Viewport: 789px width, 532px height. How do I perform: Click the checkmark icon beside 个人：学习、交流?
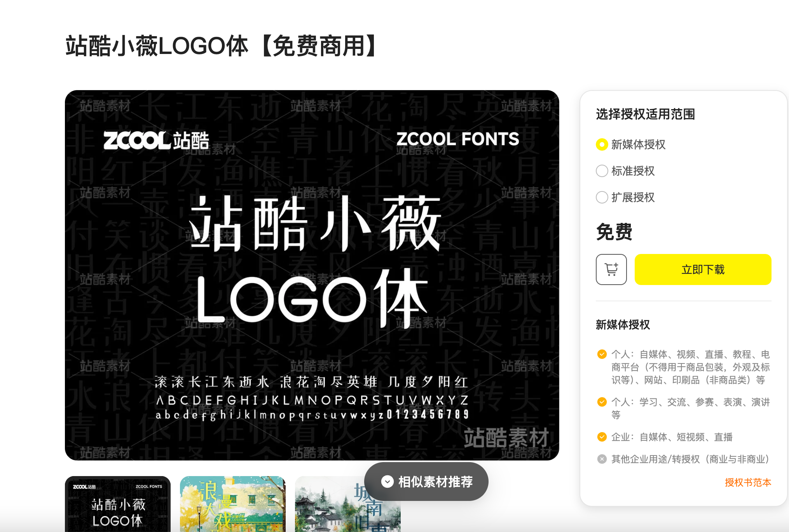coord(602,402)
